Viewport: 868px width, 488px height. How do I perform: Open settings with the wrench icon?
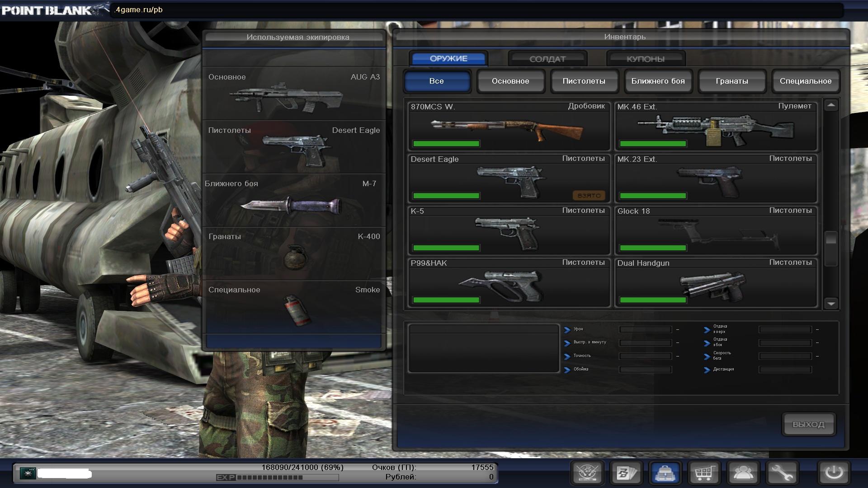click(782, 473)
